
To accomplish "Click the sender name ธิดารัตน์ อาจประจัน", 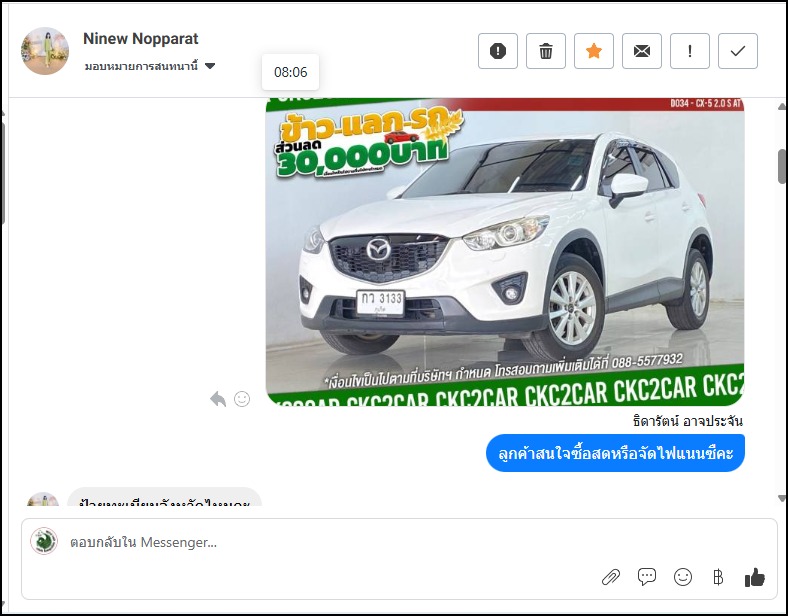I will (x=687, y=421).
